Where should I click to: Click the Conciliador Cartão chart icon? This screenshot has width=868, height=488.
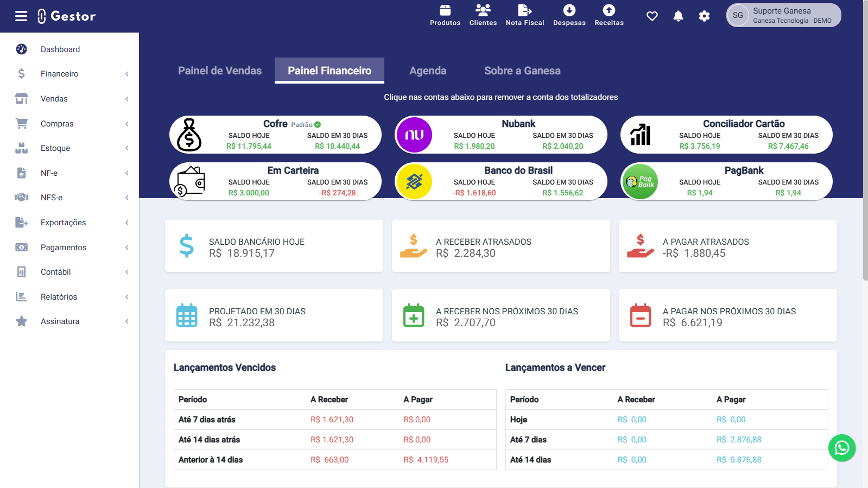(x=640, y=135)
